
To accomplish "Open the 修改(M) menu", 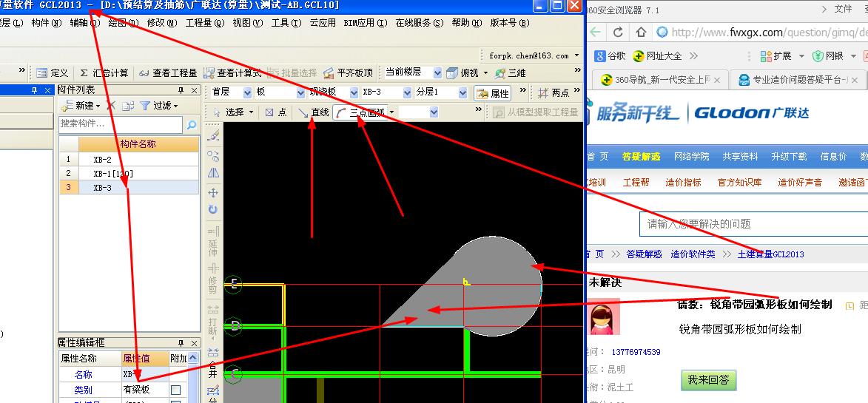I will pyautogui.click(x=162, y=23).
